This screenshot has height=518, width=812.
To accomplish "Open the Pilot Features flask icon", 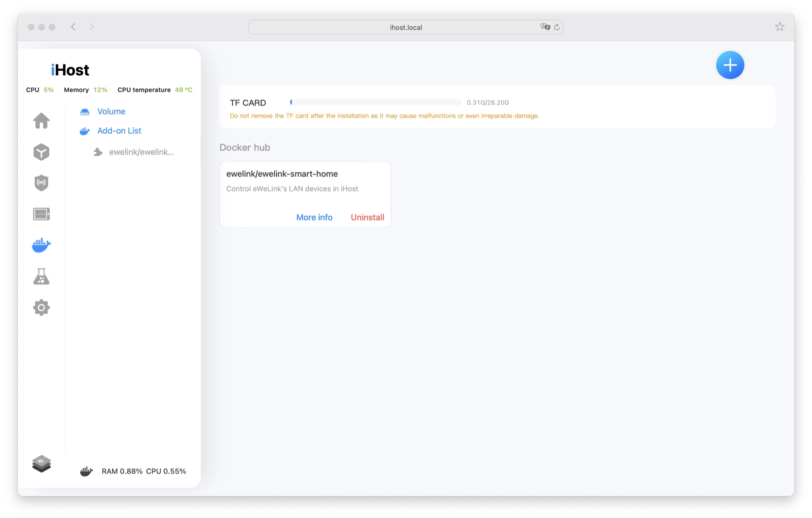I will point(41,276).
